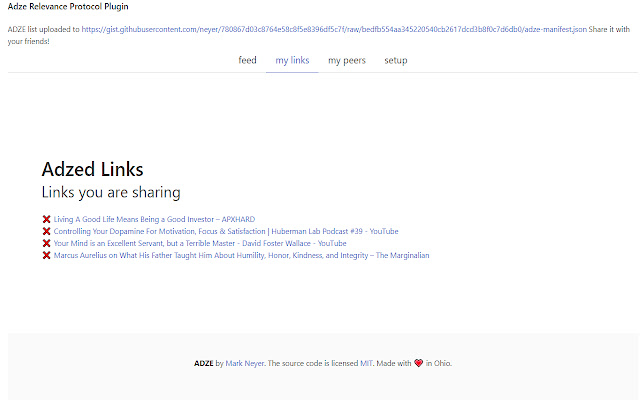Remove the Living A Good Life link
640x400 pixels.
(x=47, y=219)
